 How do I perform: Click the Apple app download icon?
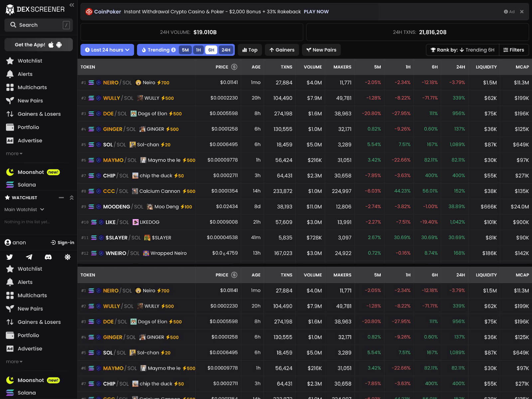(x=51, y=45)
